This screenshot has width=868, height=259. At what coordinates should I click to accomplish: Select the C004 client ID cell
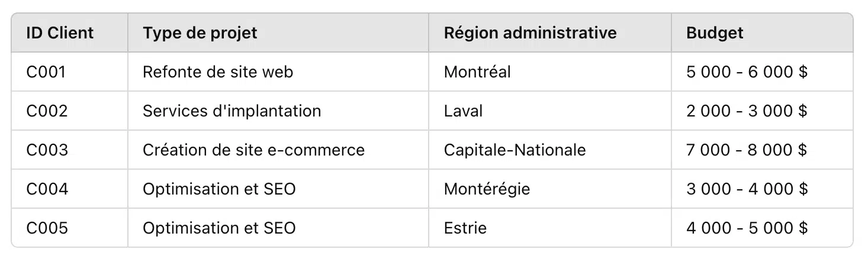pyautogui.click(x=70, y=189)
